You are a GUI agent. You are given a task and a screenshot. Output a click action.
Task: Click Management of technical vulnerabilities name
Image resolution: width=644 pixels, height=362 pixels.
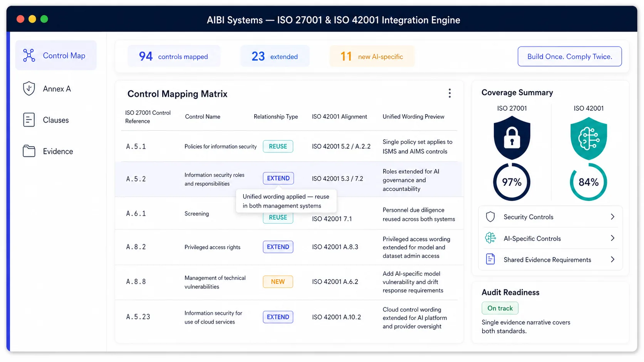tap(215, 282)
